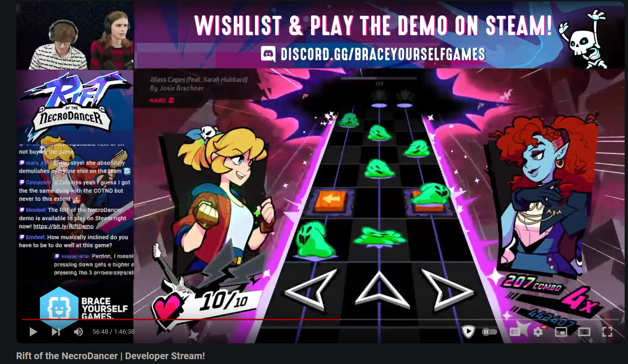The height and width of the screenshot is (364, 628).
Task: Click the bit.ly/RiftDemo link in chat
Action: [x=64, y=226]
